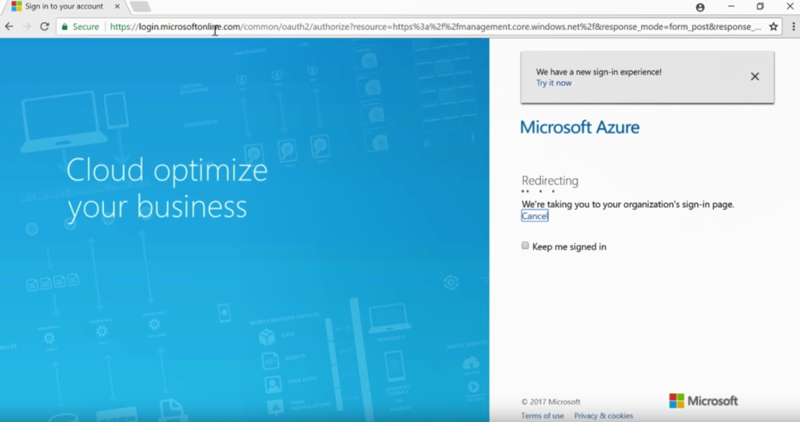Click the 'Try it now' link
This screenshot has width=800, height=422.
pos(554,83)
